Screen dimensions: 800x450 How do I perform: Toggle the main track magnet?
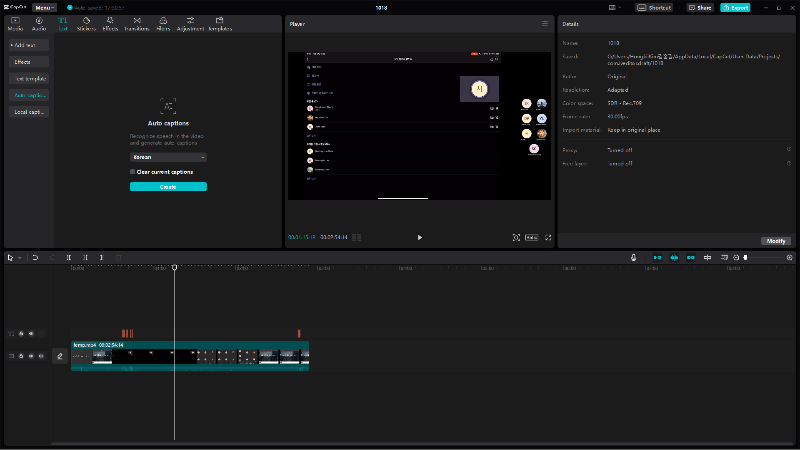[657, 258]
